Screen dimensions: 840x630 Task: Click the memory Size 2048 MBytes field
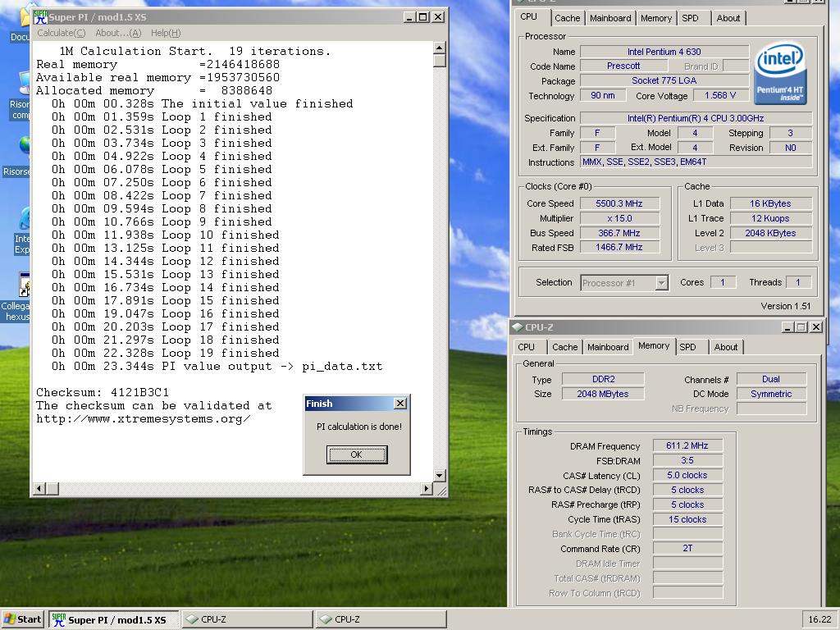[x=603, y=394]
